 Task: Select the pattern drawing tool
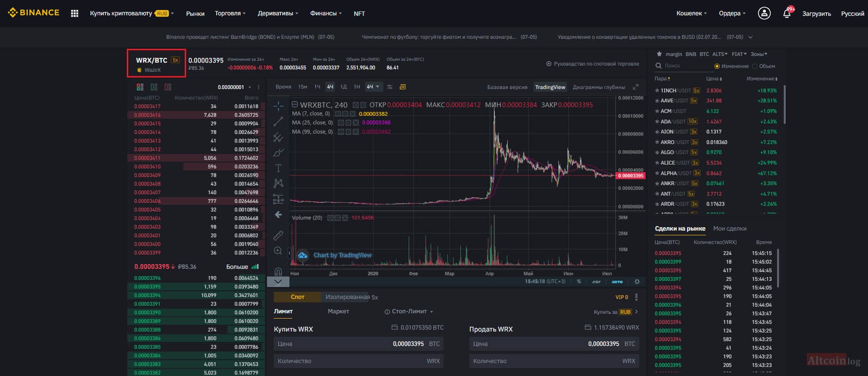[x=278, y=183]
